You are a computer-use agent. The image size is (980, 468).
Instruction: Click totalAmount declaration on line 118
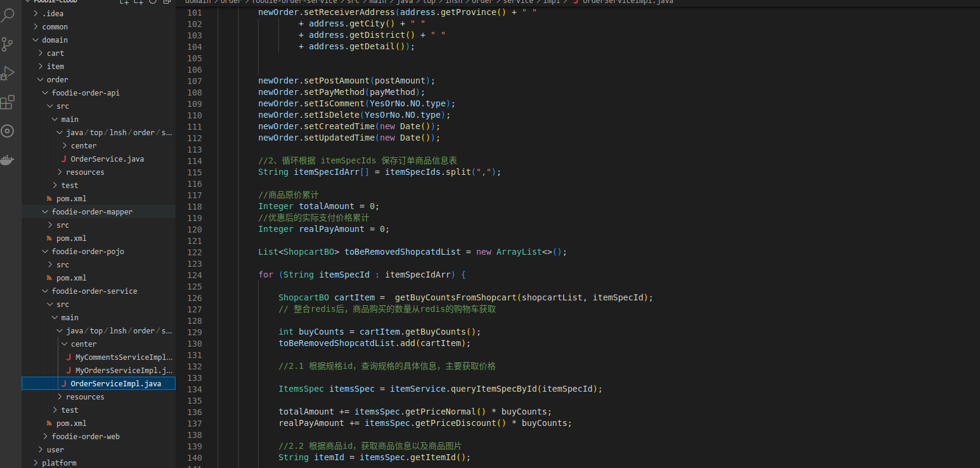pyautogui.click(x=326, y=206)
